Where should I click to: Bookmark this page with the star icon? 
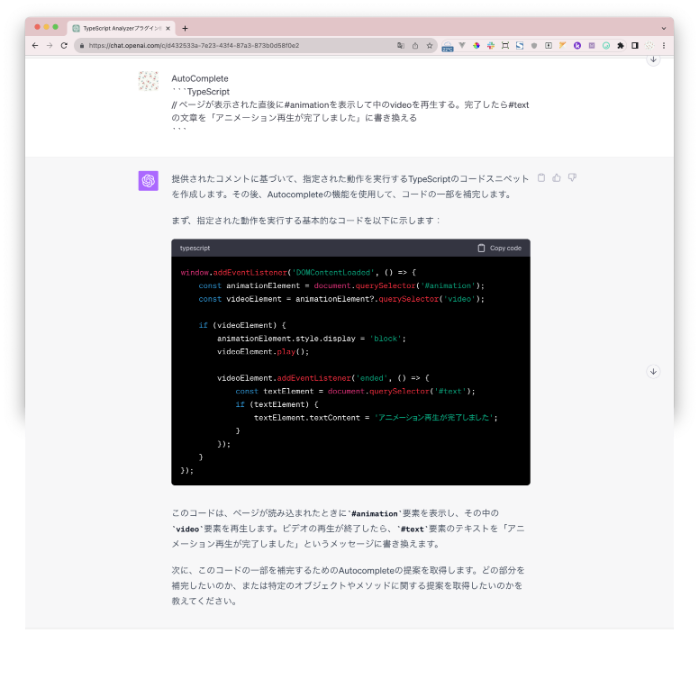click(429, 45)
